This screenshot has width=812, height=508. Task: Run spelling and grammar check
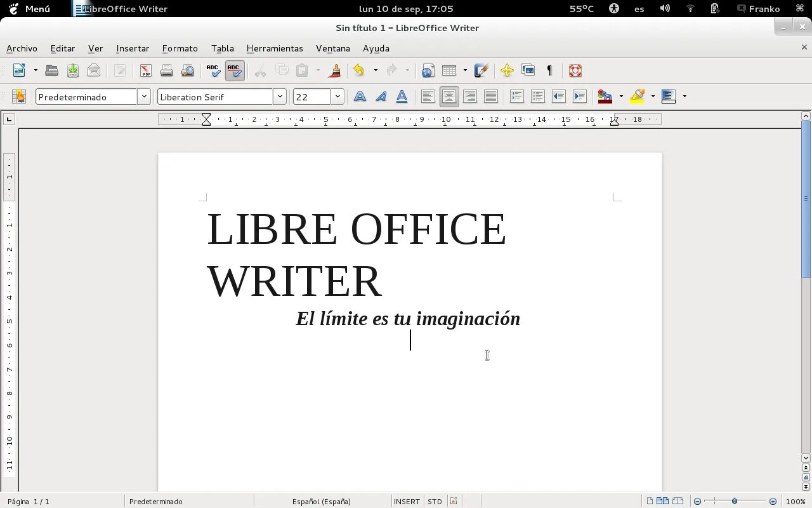pyautogui.click(x=214, y=70)
